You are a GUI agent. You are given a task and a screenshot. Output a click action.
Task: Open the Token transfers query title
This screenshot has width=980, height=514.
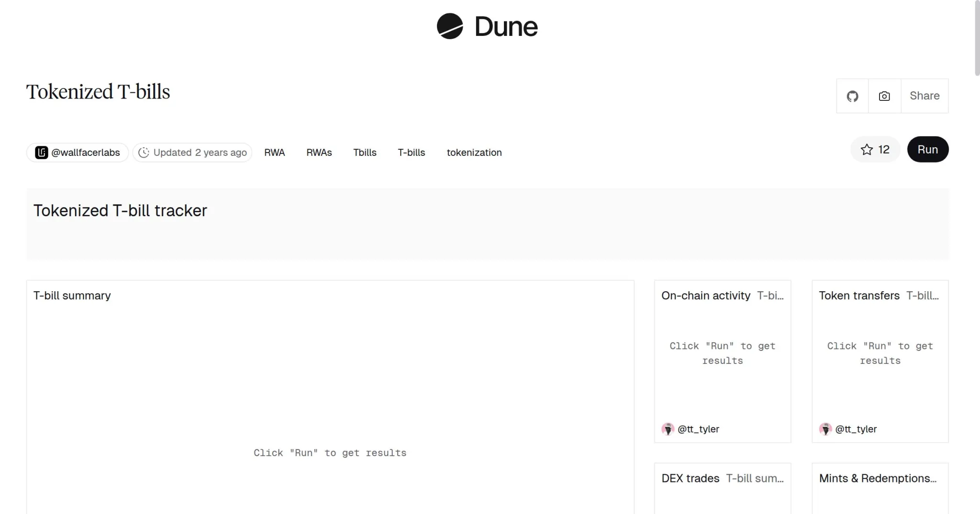[x=859, y=295]
